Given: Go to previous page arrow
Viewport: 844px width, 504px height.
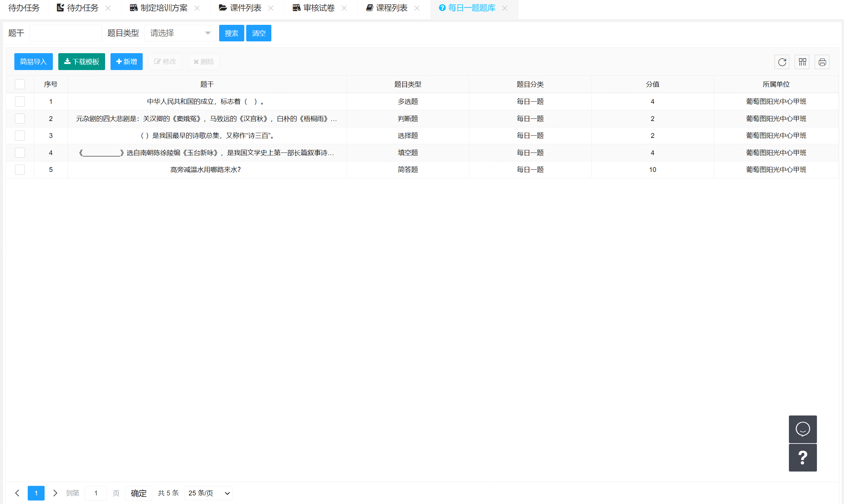Looking at the screenshot, I should pyautogui.click(x=17, y=493).
